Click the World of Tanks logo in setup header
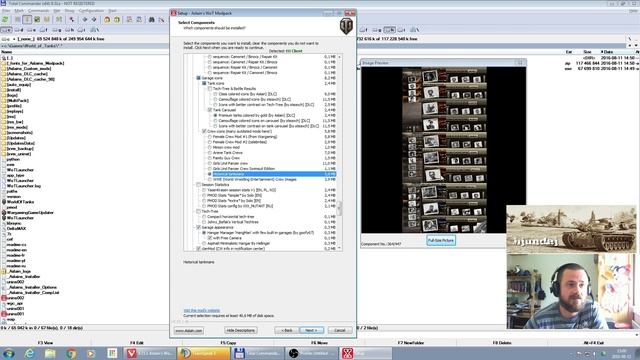This screenshot has width=640, height=360. click(346, 27)
